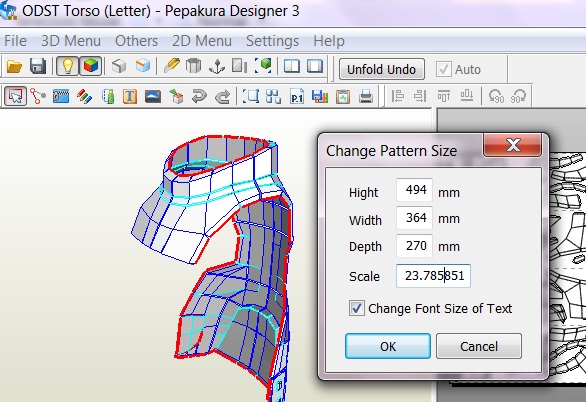The height and width of the screenshot is (402, 586).
Task: Click the align top icon
Action: [x=444, y=96]
